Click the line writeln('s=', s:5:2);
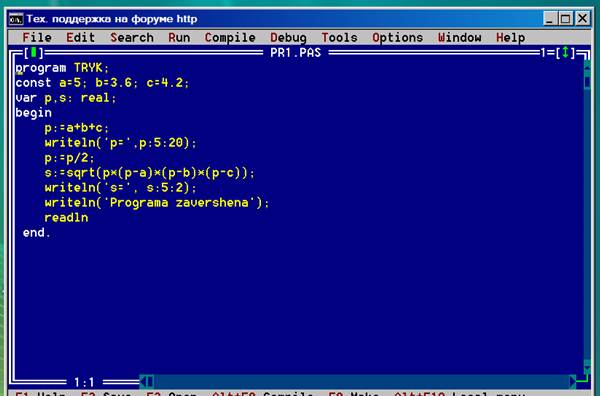 tap(120, 188)
